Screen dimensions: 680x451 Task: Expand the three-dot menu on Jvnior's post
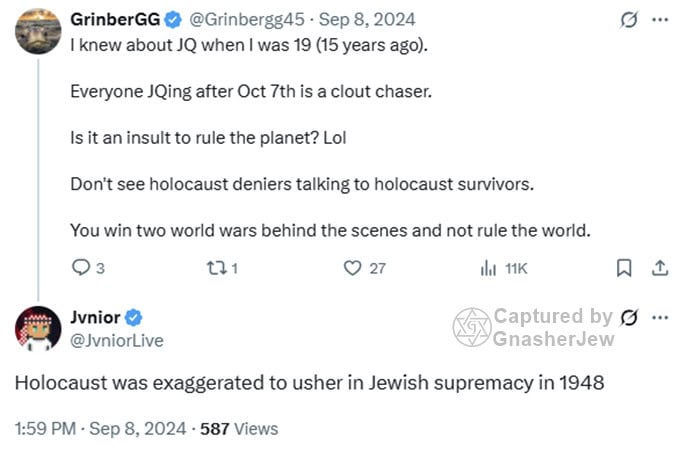point(659,318)
